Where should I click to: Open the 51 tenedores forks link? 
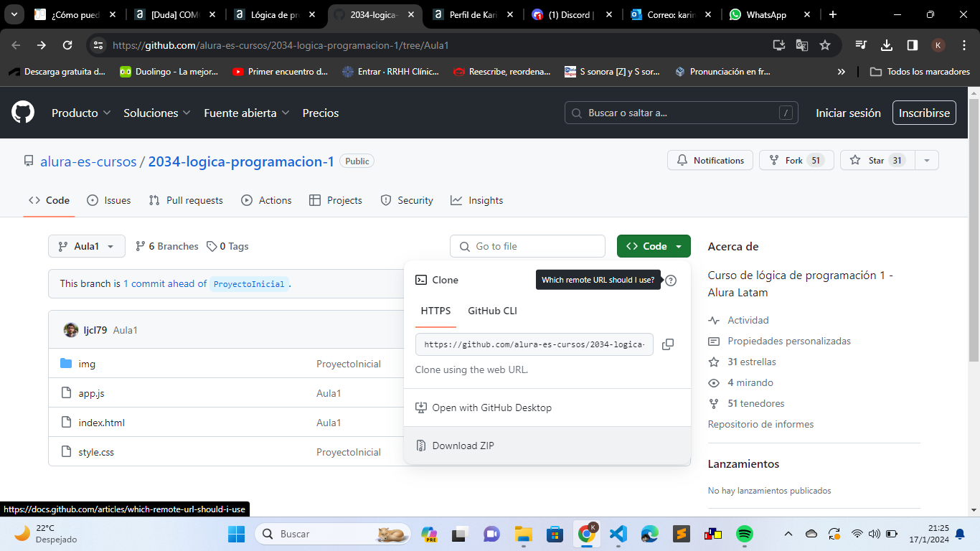coord(746,403)
